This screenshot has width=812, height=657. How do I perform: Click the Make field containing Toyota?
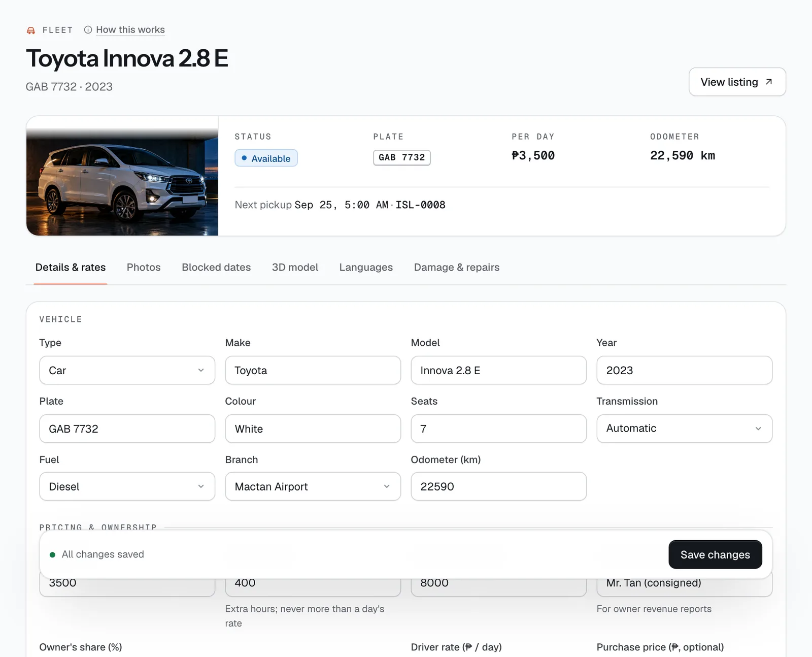coord(313,370)
